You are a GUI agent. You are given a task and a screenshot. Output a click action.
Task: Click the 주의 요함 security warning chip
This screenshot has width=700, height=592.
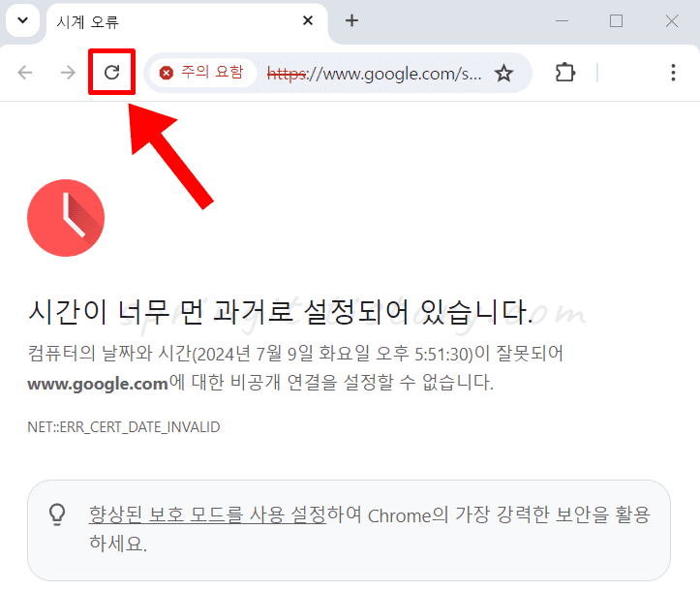coord(202,73)
